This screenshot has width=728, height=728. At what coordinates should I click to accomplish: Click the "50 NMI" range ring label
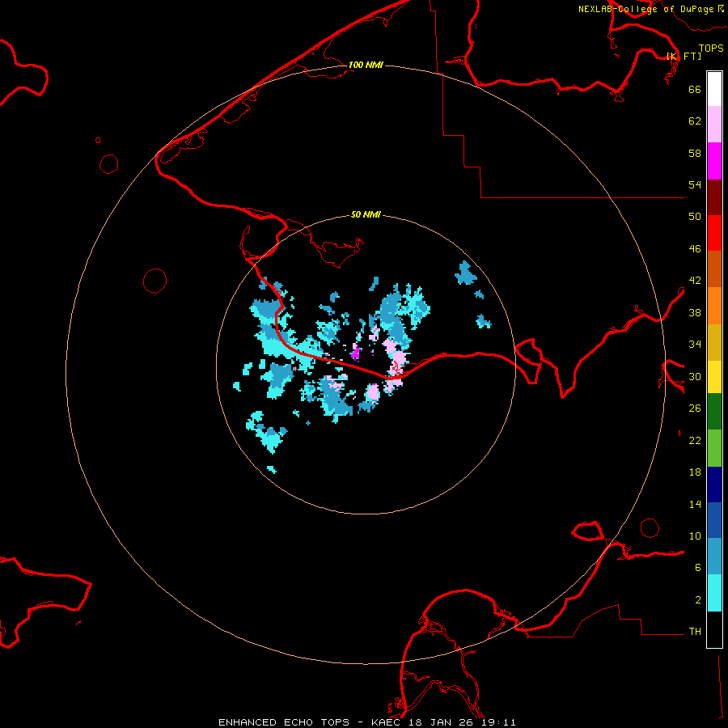tap(366, 214)
